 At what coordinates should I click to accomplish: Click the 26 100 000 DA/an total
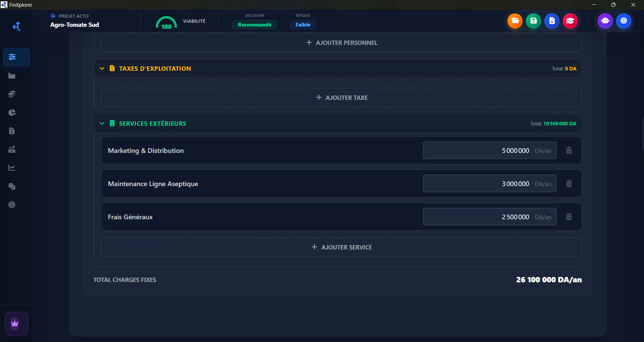click(x=549, y=280)
